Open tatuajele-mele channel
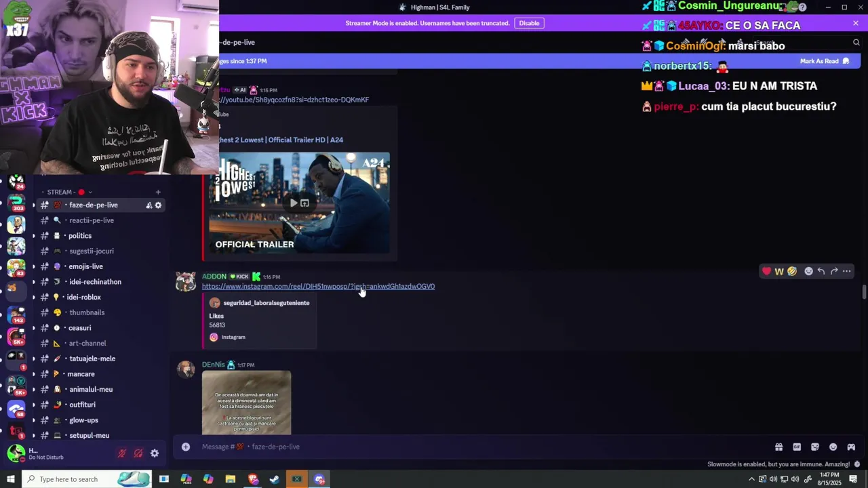 point(100,359)
